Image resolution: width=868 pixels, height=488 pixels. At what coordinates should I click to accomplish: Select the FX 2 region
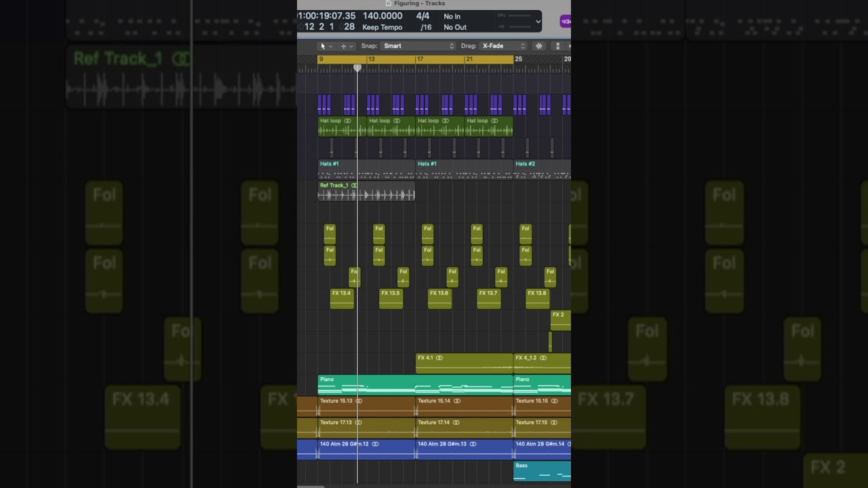click(560, 321)
